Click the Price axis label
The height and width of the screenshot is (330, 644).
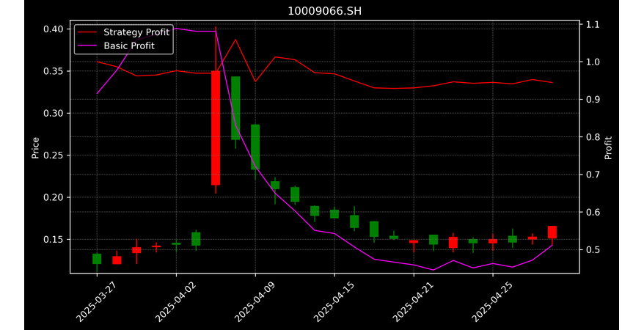pos(35,148)
